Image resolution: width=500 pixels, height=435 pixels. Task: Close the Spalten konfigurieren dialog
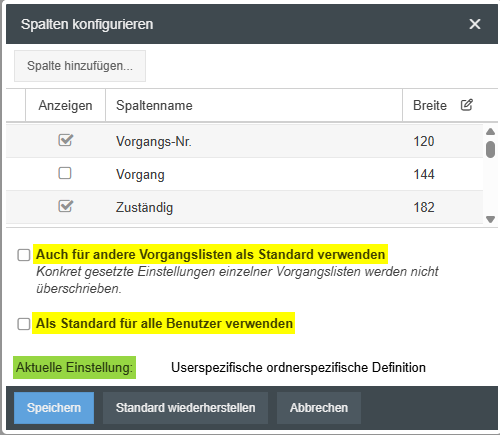tap(475, 24)
